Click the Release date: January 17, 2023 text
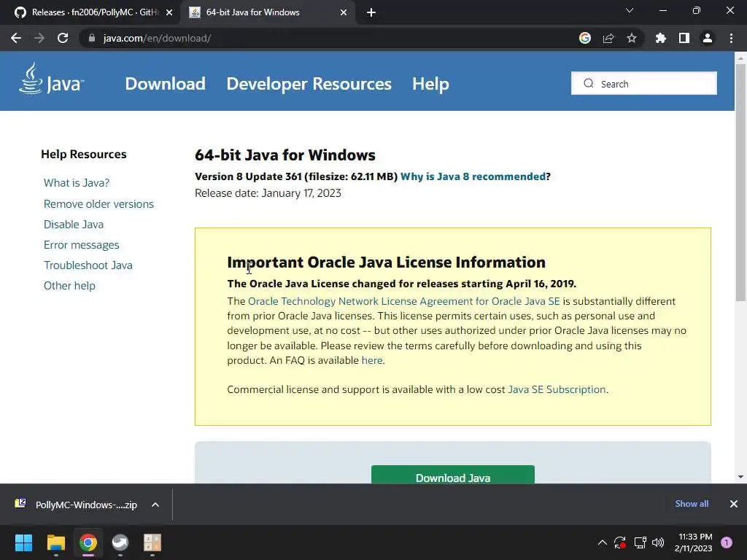This screenshot has height=560, width=747. pos(268,193)
